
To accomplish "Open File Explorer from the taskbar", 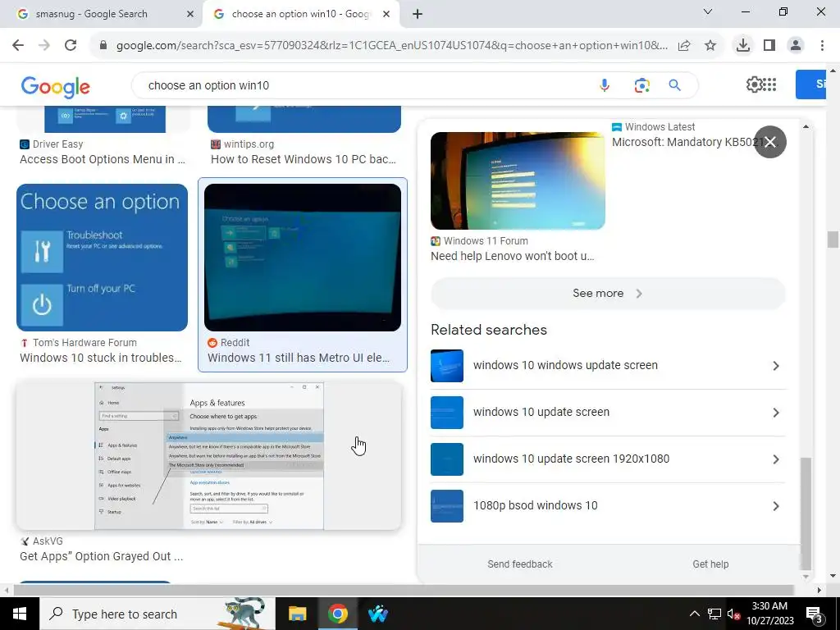I will click(297, 614).
